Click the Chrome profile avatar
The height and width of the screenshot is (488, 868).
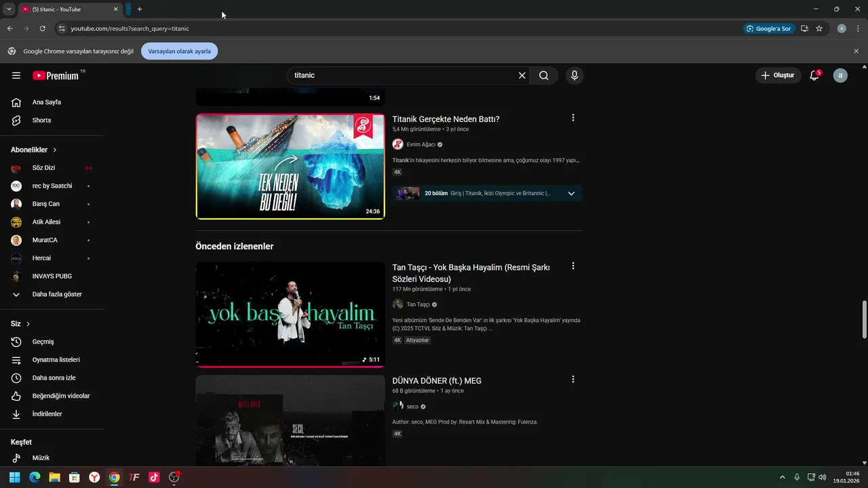pos(842,28)
